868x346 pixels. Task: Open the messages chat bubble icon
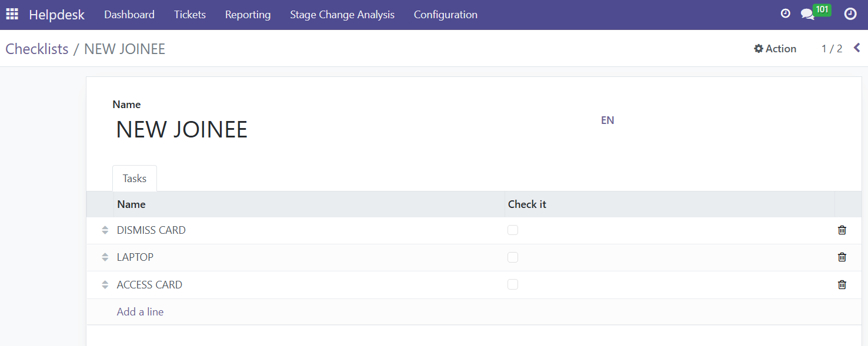tap(807, 14)
